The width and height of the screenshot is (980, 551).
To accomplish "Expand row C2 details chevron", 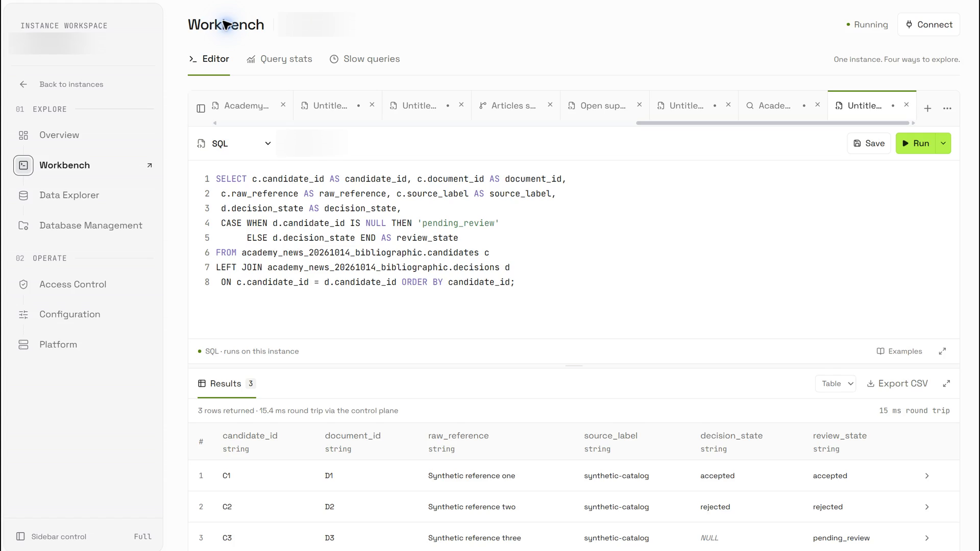I will (x=927, y=507).
